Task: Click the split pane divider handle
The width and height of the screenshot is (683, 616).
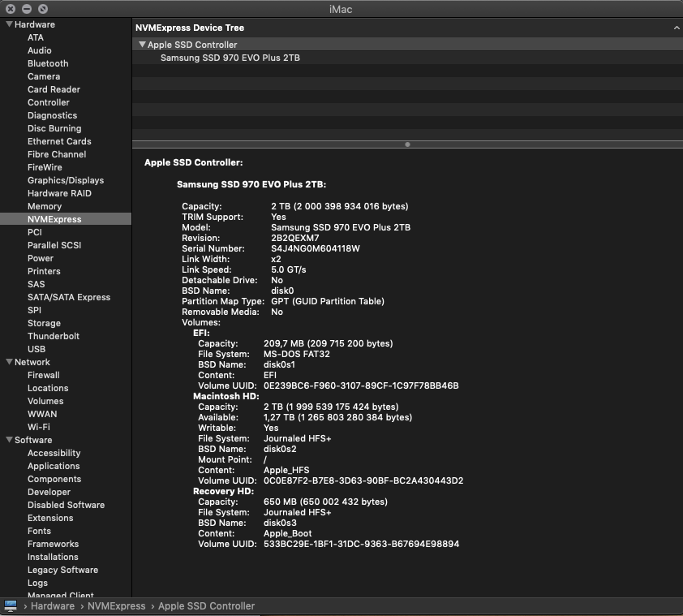Action: 407,144
